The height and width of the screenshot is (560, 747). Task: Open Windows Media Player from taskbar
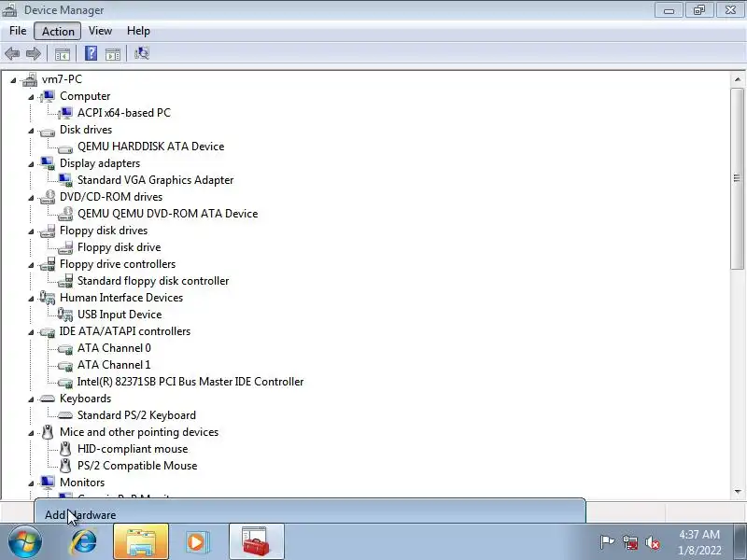click(196, 542)
